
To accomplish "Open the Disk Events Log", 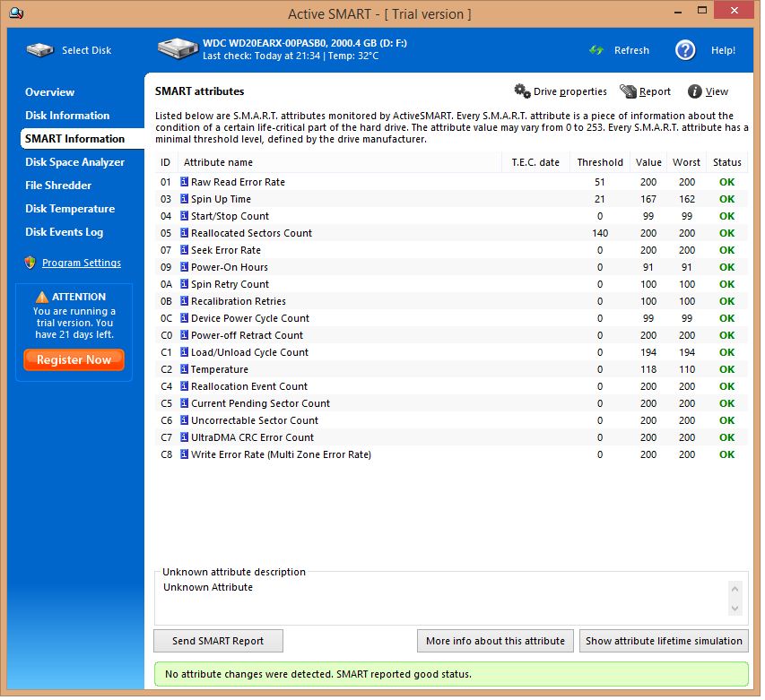I will click(x=65, y=233).
